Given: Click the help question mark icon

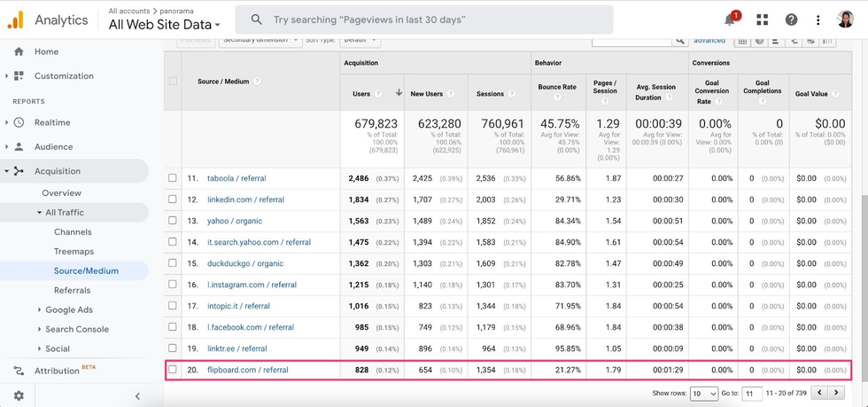Looking at the screenshot, I should point(791,20).
